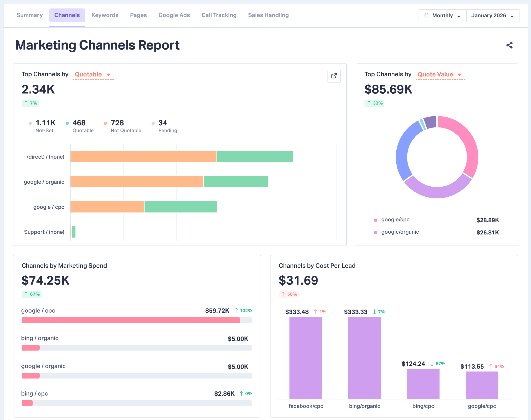Screen dimensions: 531x420
Task: Click the calendar icon next to Monthly
Action: coord(426,16)
